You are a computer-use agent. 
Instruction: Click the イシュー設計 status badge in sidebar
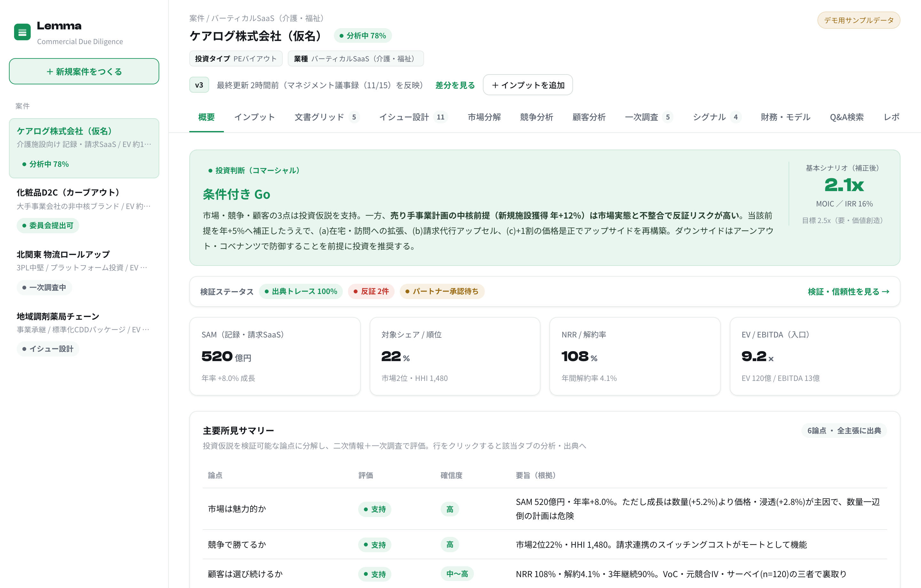(x=48, y=349)
